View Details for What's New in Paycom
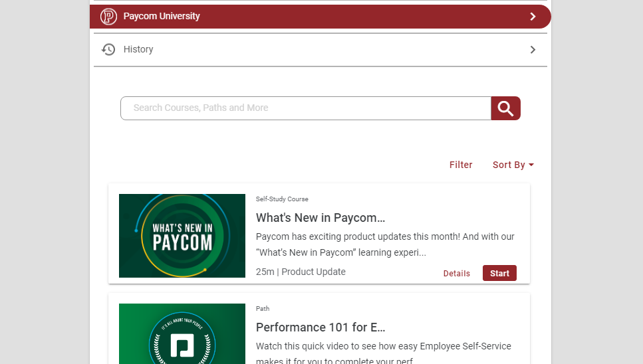 pos(456,274)
